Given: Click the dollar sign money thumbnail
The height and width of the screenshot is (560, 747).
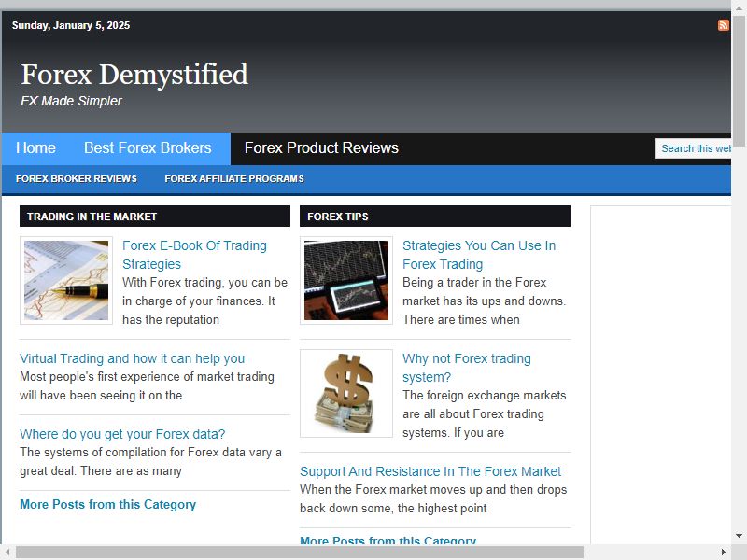Looking at the screenshot, I should (346, 393).
